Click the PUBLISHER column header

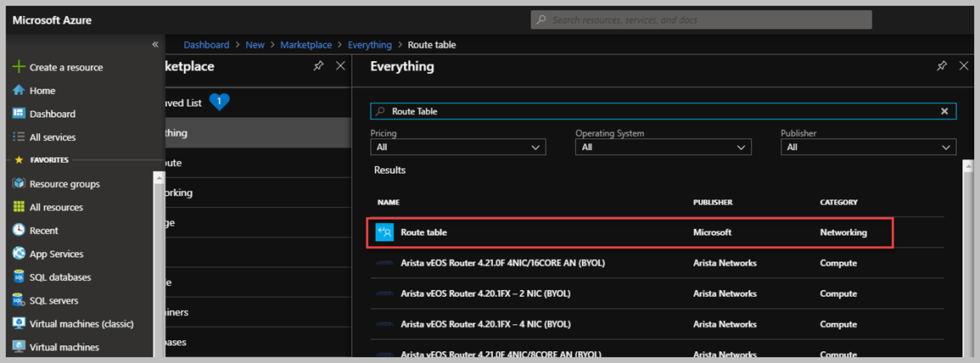pyautogui.click(x=713, y=203)
